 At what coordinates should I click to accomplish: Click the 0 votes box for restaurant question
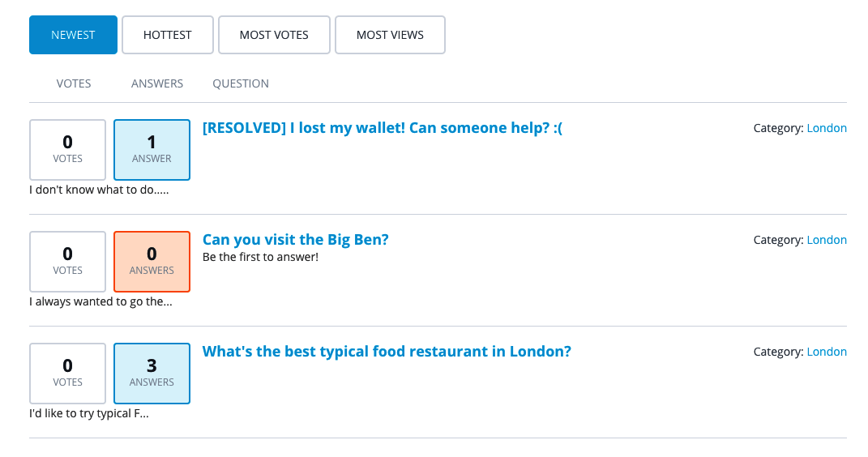click(x=67, y=374)
